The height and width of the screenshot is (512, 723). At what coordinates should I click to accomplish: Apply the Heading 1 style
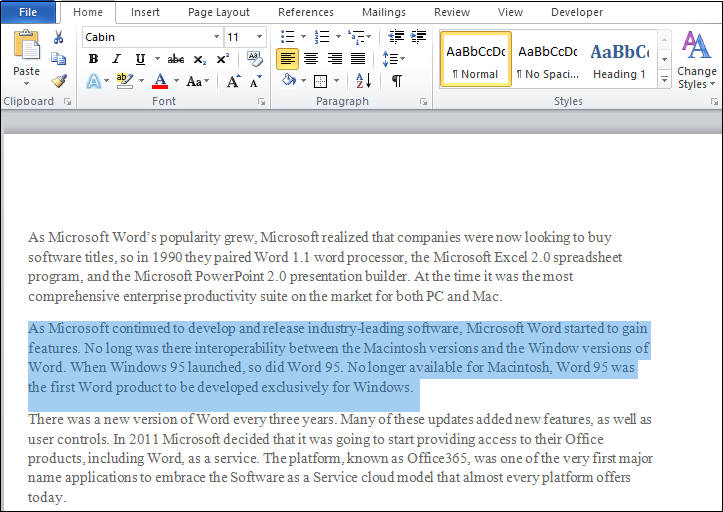620,59
